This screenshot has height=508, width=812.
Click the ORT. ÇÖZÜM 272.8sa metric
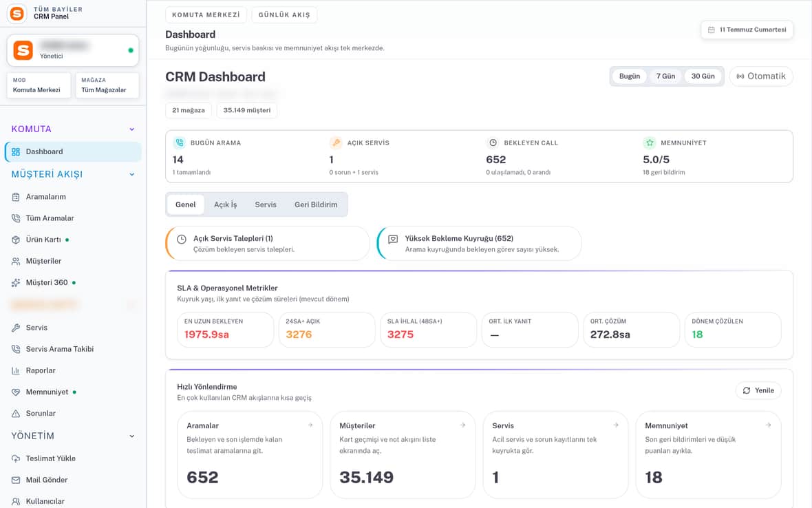pyautogui.click(x=631, y=329)
